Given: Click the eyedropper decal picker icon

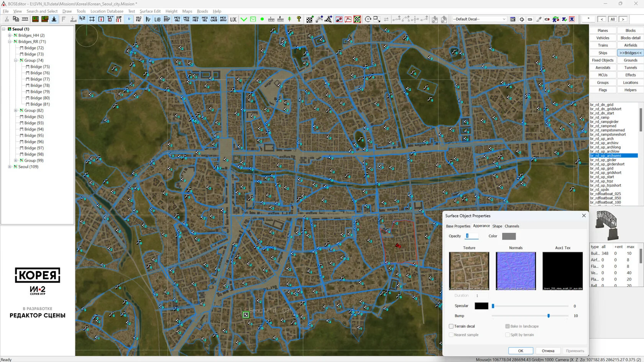Looking at the screenshot, I should coord(539,19).
